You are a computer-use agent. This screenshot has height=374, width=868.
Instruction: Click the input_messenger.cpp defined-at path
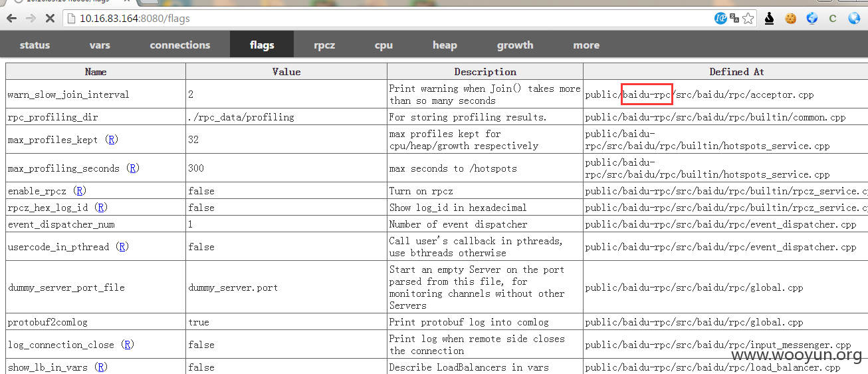pos(718,345)
